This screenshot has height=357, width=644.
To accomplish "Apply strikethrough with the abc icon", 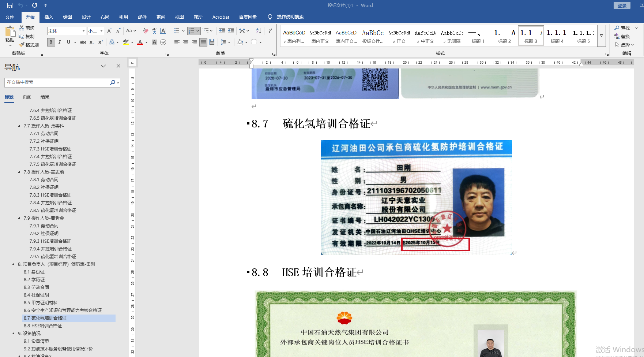I will click(83, 42).
